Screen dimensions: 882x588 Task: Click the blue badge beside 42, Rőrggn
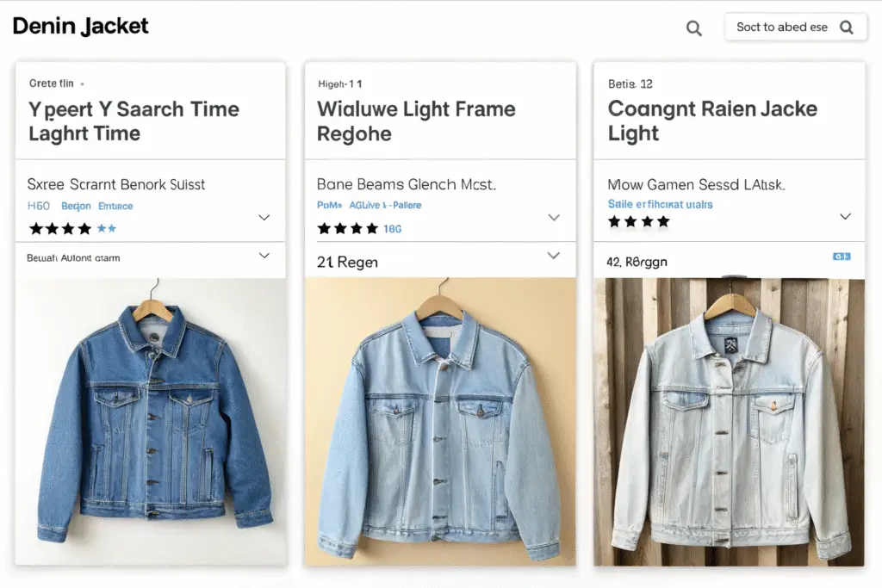(x=842, y=257)
